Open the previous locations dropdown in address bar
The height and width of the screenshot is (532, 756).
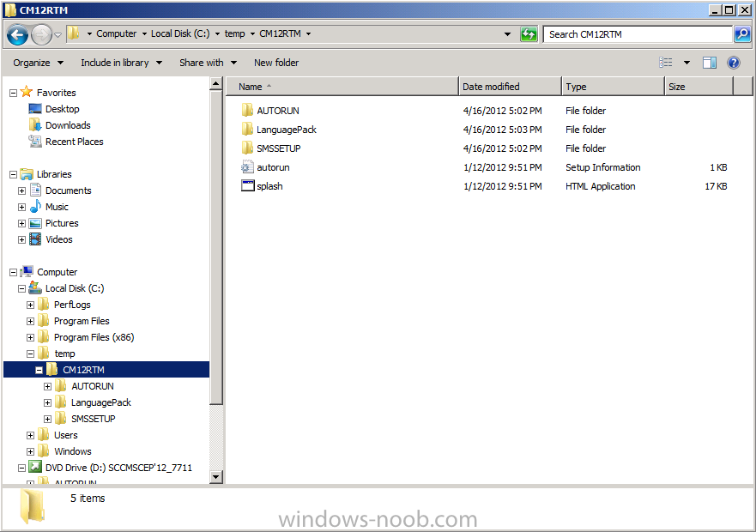click(x=507, y=34)
